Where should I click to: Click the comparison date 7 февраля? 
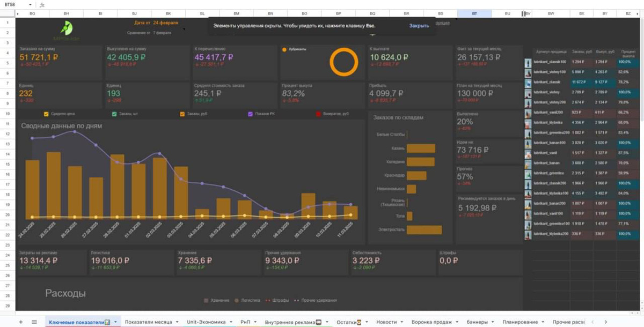click(162, 33)
